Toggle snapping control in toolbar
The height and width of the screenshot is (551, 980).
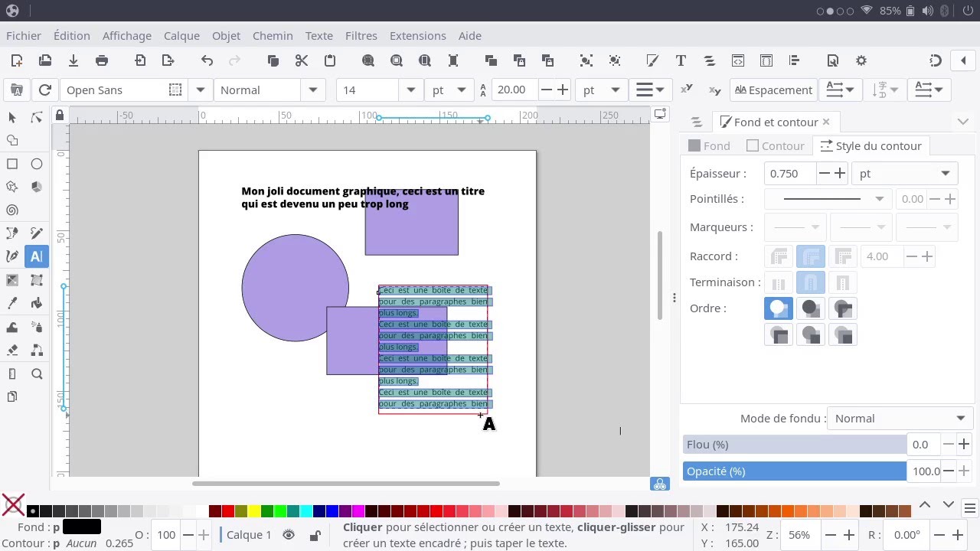tap(935, 60)
